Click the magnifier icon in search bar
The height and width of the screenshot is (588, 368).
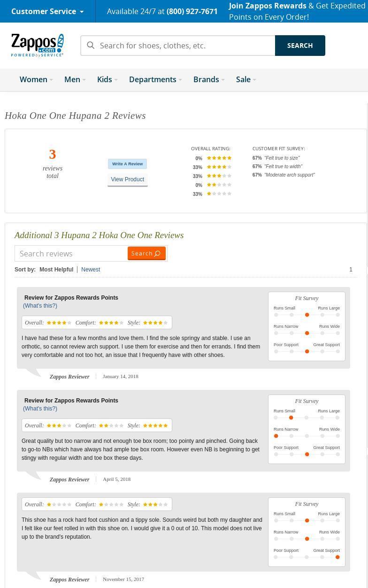click(91, 46)
